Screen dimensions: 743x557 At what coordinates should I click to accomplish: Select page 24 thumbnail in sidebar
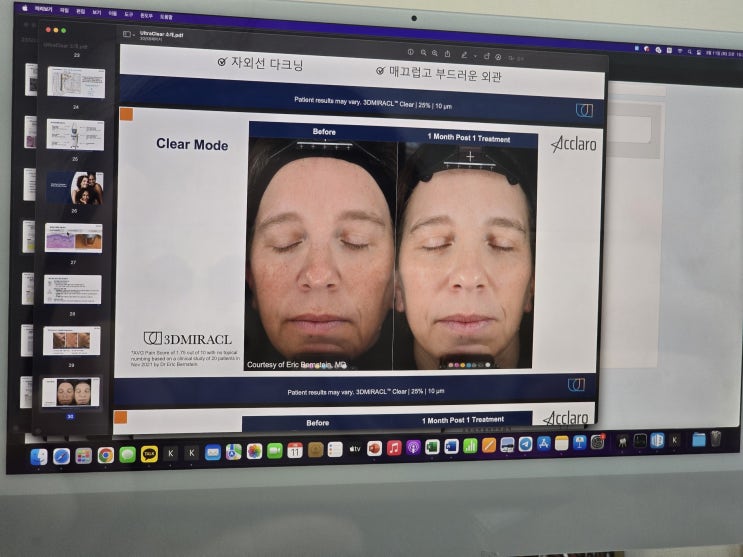[76, 82]
